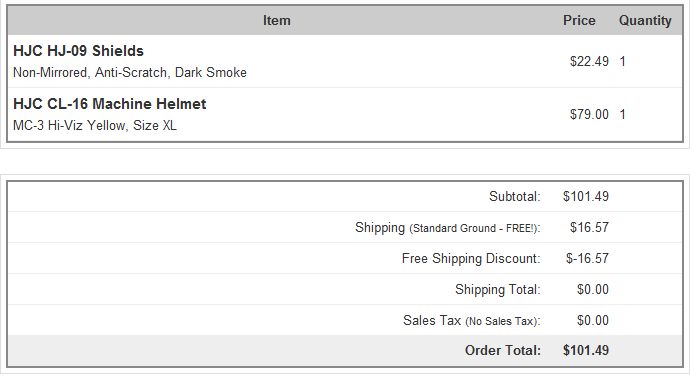Click the Sales Tax label

(471, 320)
